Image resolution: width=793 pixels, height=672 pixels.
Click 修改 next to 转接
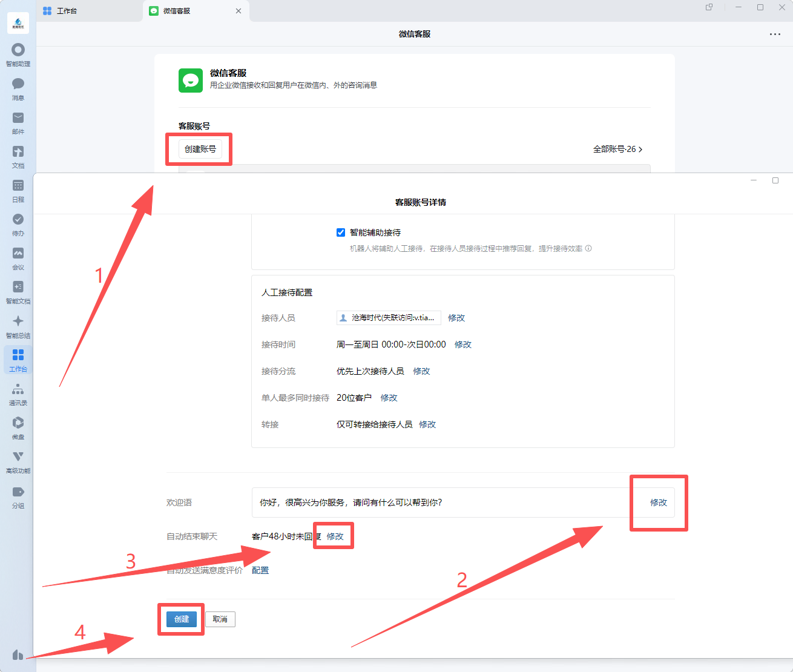(x=427, y=424)
